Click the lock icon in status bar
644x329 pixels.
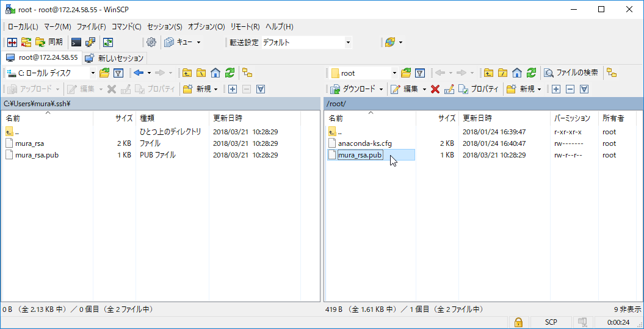tap(519, 322)
